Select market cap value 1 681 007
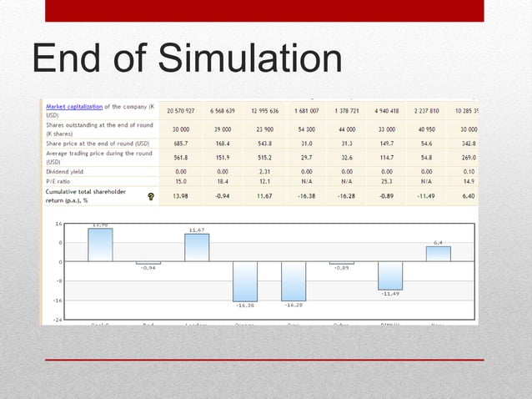The image size is (532, 399). (x=307, y=111)
